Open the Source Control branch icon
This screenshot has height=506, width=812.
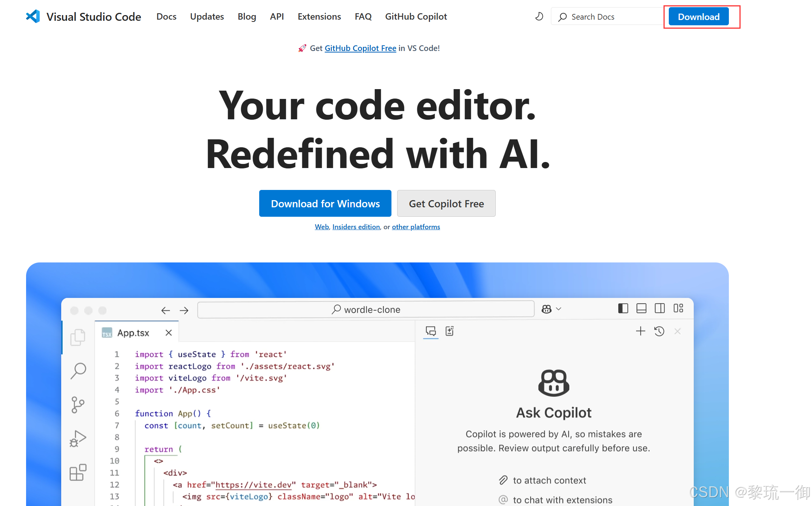click(77, 405)
